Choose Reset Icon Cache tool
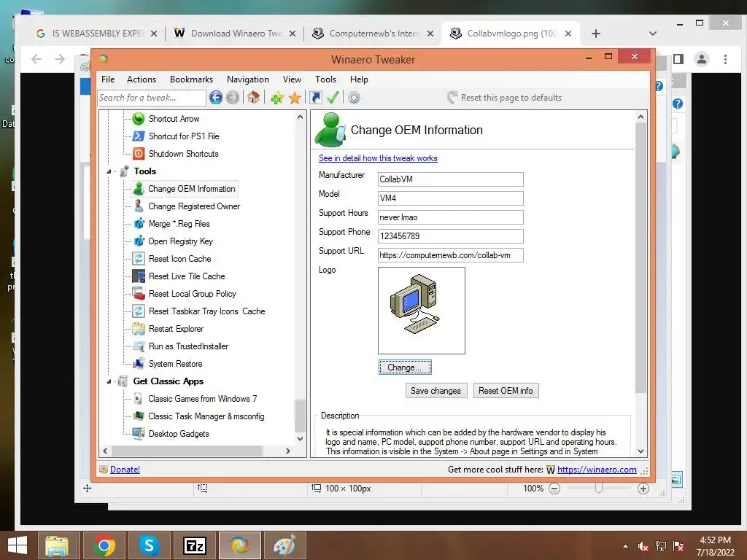Viewport: 747px width, 560px height. 179,259
